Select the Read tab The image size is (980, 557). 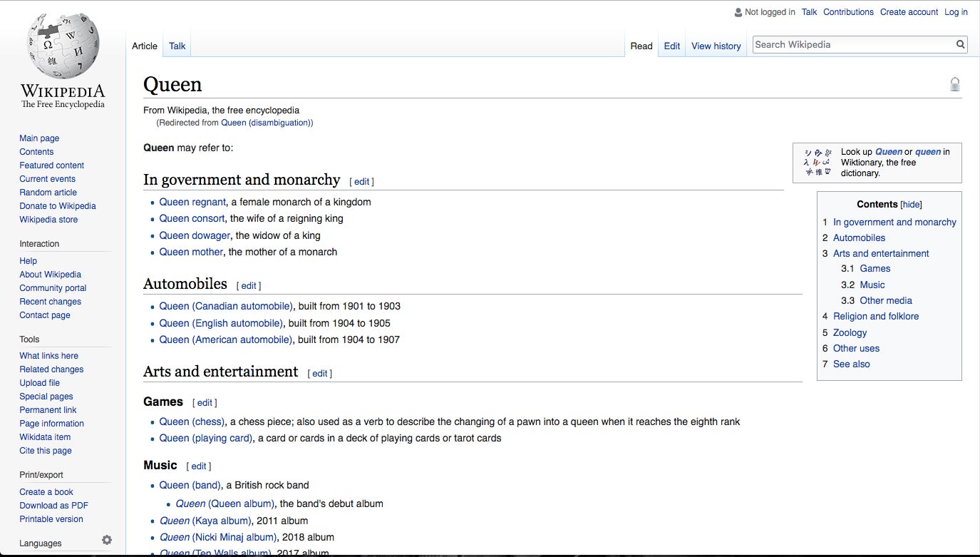[641, 46]
